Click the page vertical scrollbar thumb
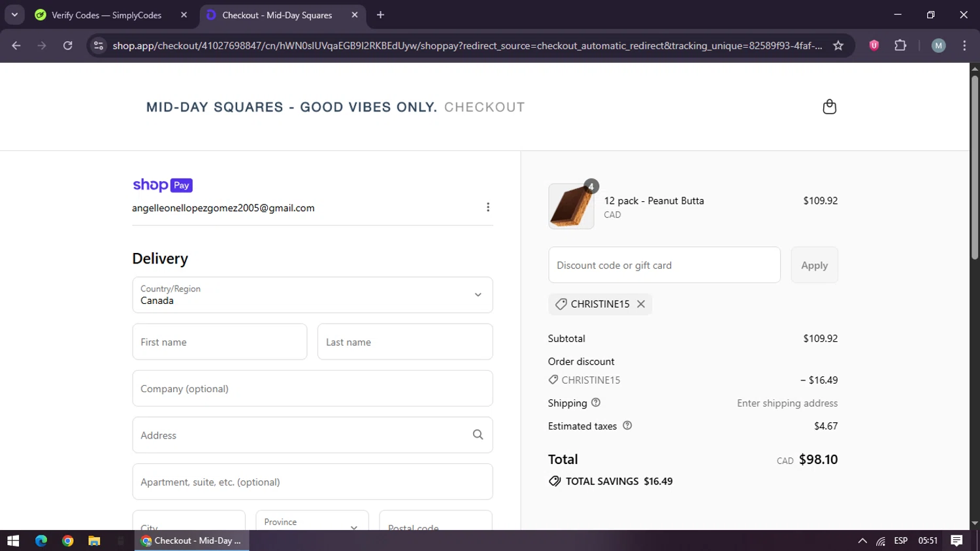The width and height of the screenshot is (980, 551). [x=975, y=167]
